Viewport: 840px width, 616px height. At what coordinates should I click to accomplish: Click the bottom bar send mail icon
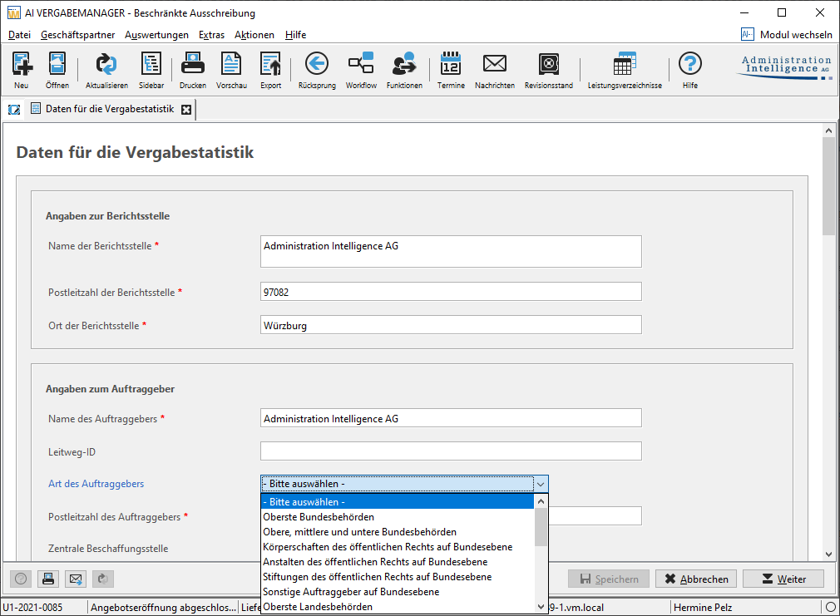[x=76, y=579]
